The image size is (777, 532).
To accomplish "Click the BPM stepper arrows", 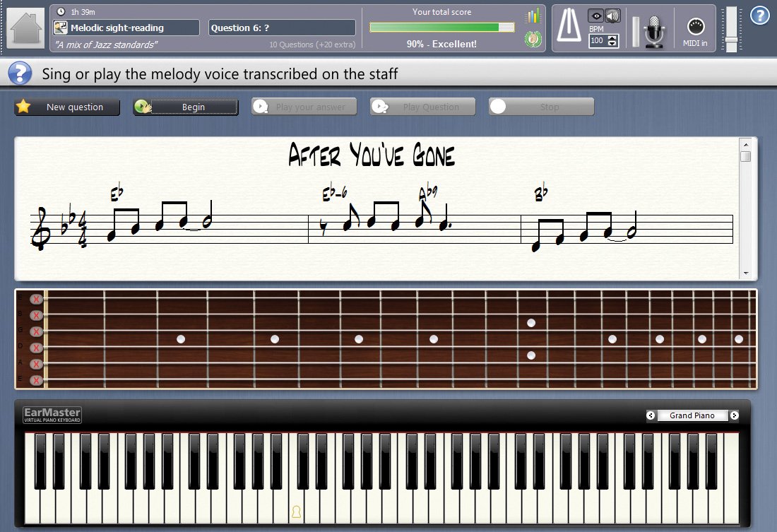I will click(612, 41).
